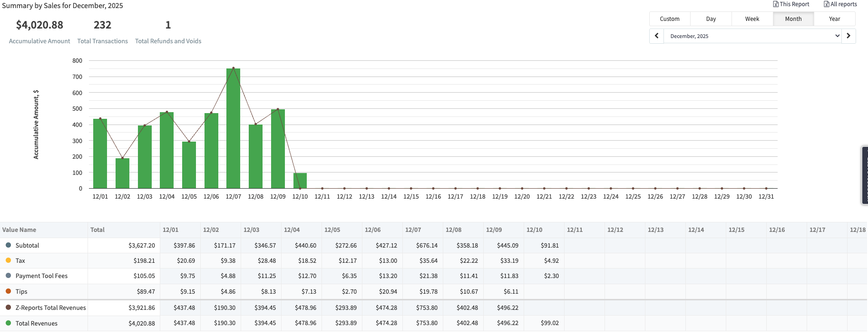The image size is (868, 336).
Task: Switch to the Custom date range tab
Action: tap(669, 19)
